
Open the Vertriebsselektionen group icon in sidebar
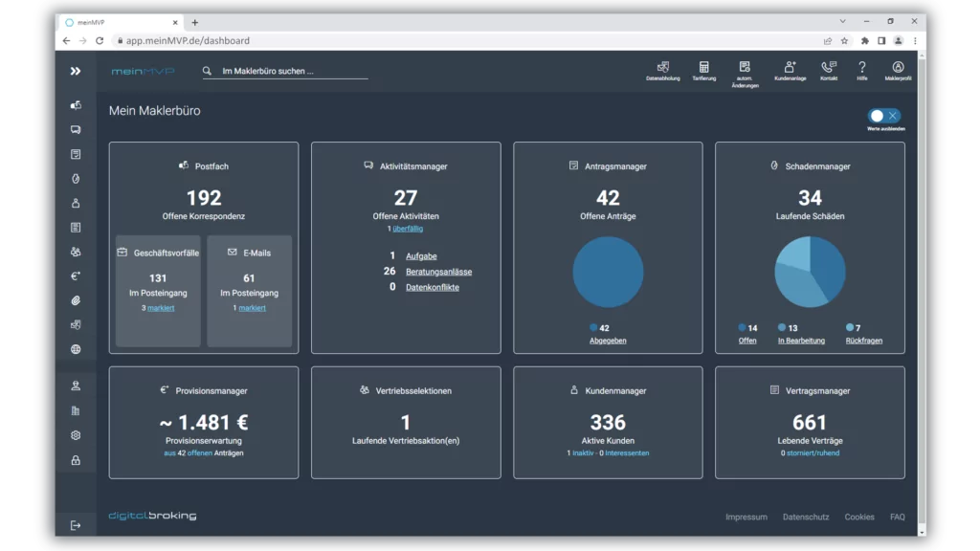[x=76, y=252]
